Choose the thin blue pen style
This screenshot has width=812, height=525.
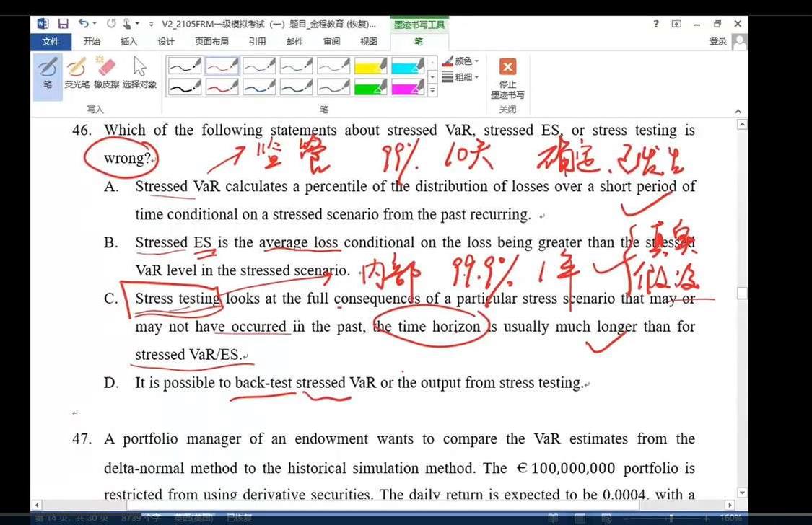pos(259,66)
